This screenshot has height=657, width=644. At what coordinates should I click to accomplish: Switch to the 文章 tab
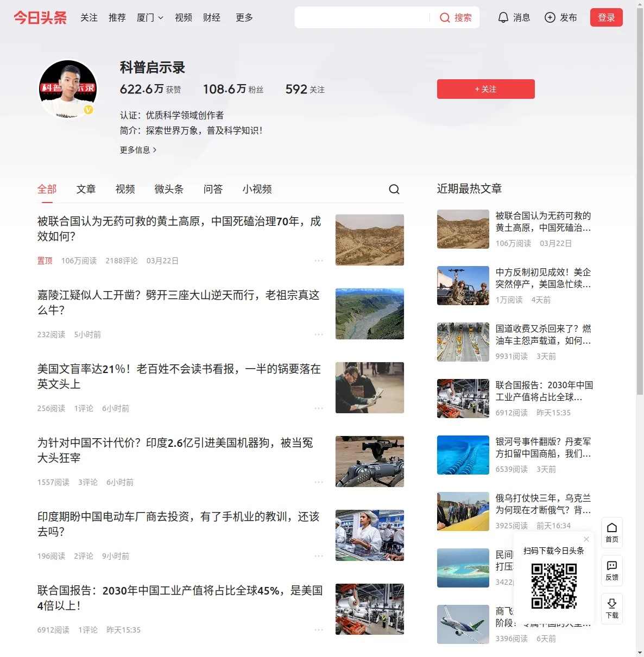tap(86, 189)
